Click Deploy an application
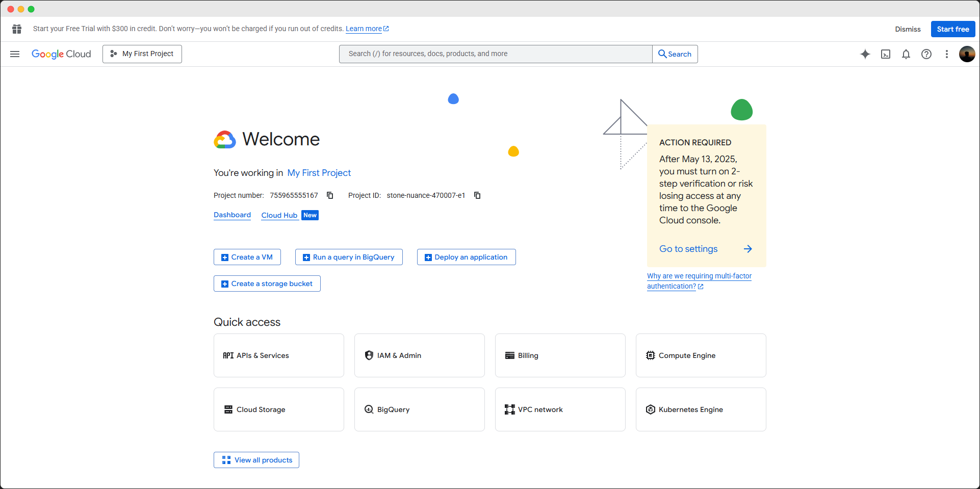This screenshot has width=980, height=489. [466, 257]
